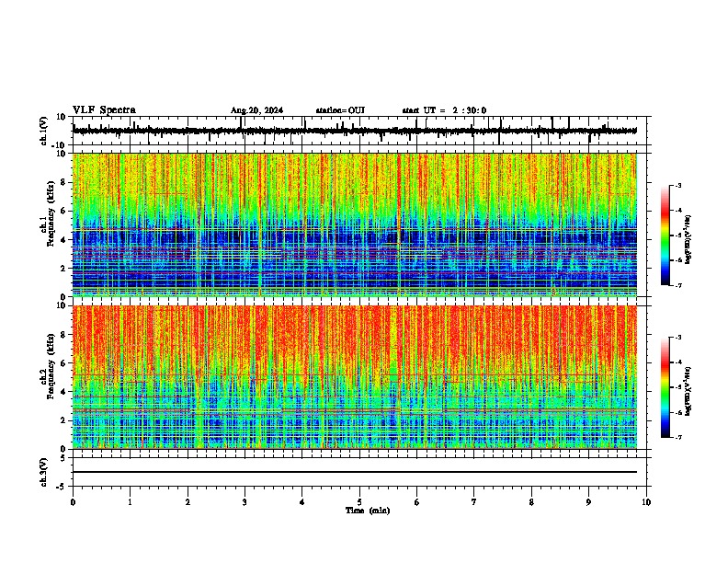Click the 'ch.3(V)' axis label
Viewport: 728px width, 563px height.
click(44, 472)
